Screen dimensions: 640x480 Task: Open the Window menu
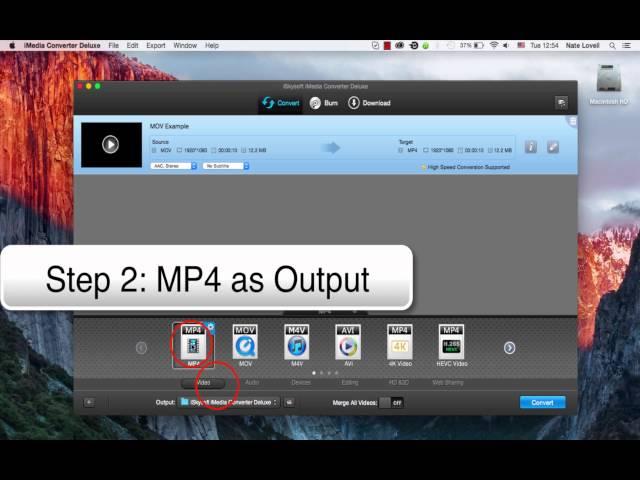pyautogui.click(x=185, y=45)
